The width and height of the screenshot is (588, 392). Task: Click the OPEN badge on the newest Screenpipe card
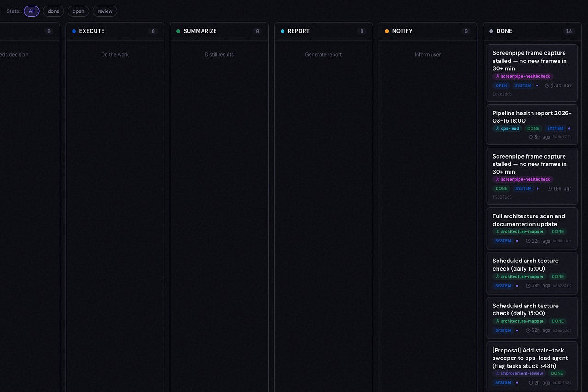point(501,86)
